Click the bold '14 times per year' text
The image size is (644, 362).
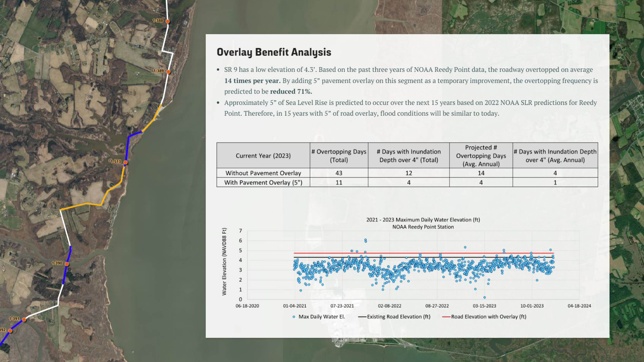coord(252,81)
